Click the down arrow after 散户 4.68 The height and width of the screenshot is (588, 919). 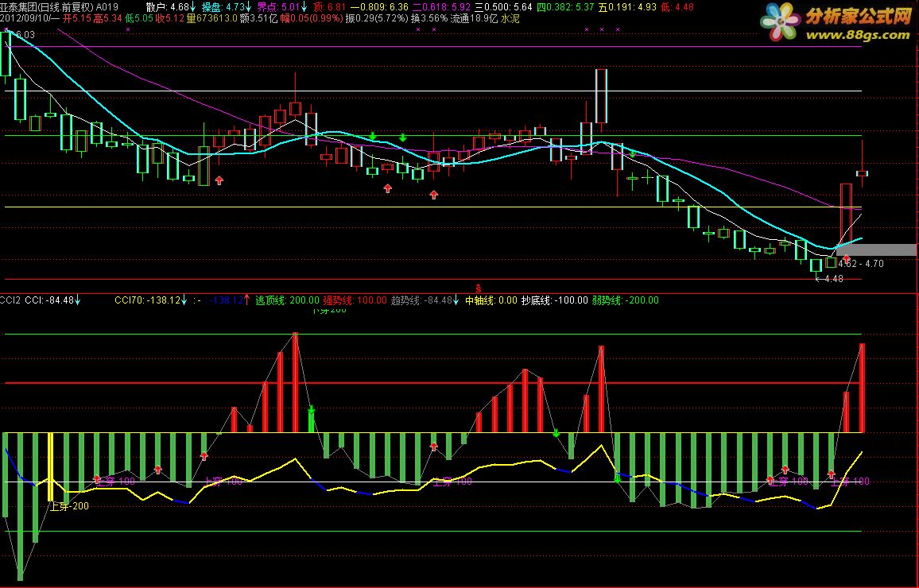pyautogui.click(x=193, y=7)
